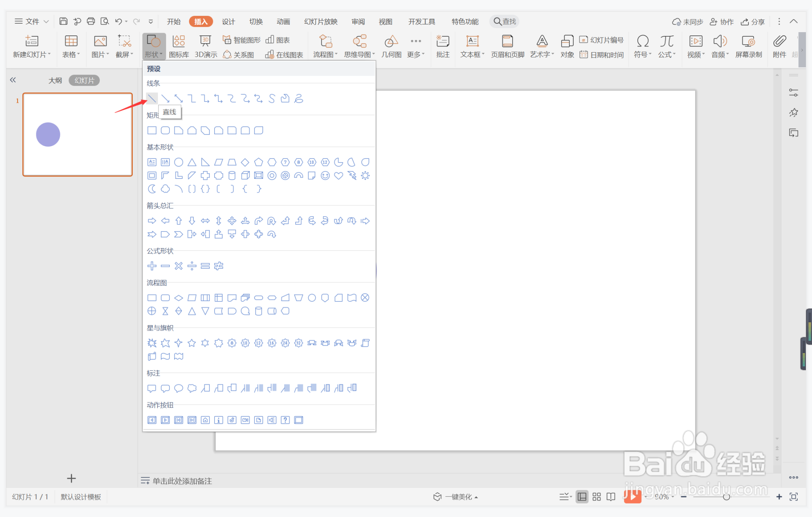
Task: Open the Design ribbon tab
Action: point(228,22)
